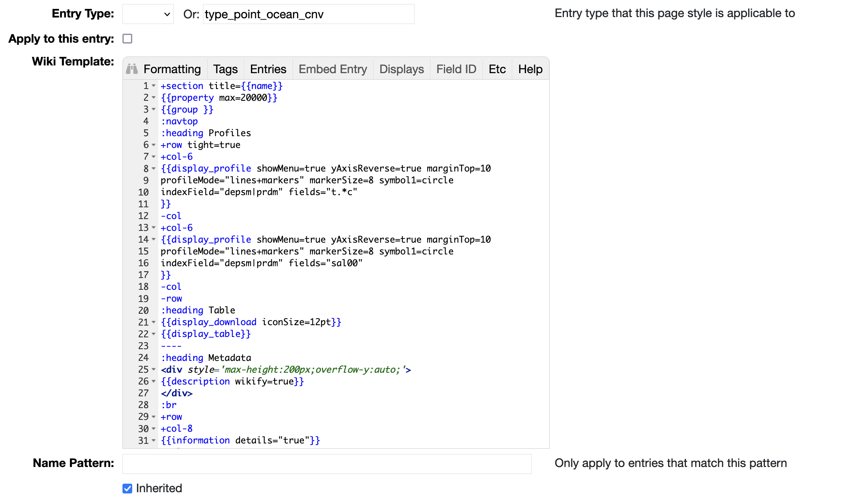Screen dimensions: 856x504
Task: Collapse the fold arrow on line 1
Action: point(154,86)
